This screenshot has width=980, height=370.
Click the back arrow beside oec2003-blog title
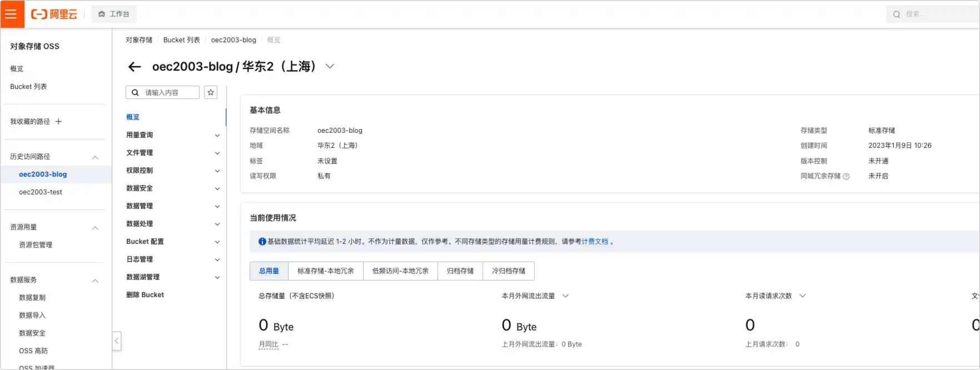pyautogui.click(x=135, y=67)
